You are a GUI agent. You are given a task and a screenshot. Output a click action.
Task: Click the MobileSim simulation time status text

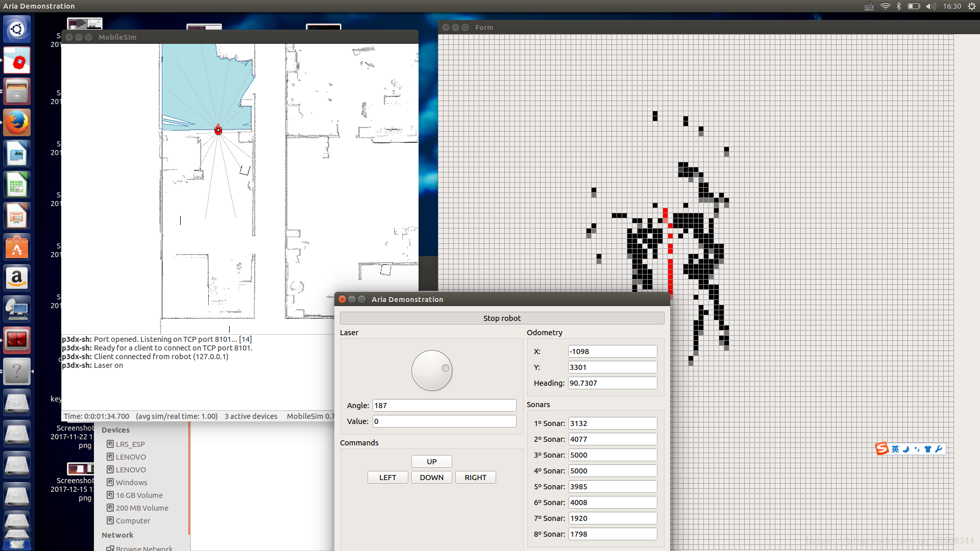pos(96,416)
